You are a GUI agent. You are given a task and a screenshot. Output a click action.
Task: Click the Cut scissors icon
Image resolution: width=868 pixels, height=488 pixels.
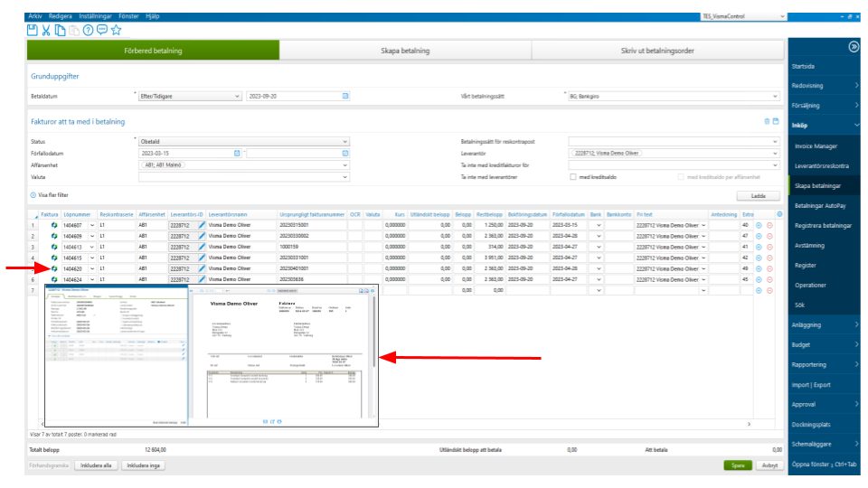pos(46,31)
